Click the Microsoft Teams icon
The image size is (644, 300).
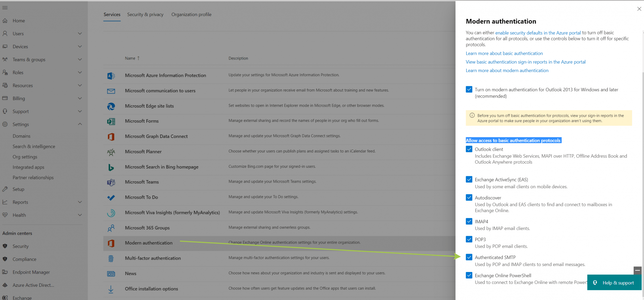point(111,183)
